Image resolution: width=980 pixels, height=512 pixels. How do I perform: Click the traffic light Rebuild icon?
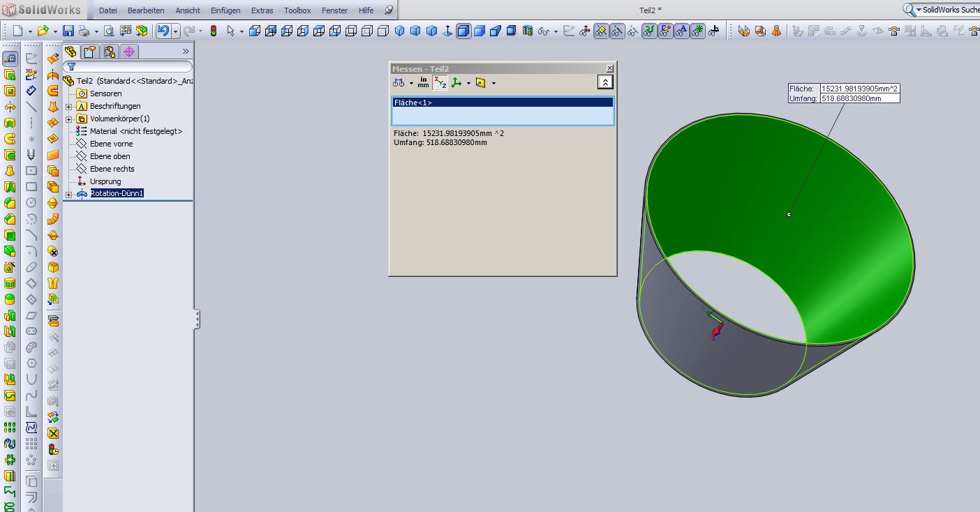coord(214,31)
